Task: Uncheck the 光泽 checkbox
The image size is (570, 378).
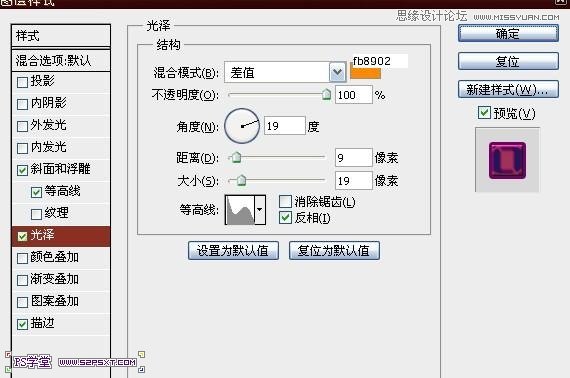Action: pyautogui.click(x=22, y=236)
